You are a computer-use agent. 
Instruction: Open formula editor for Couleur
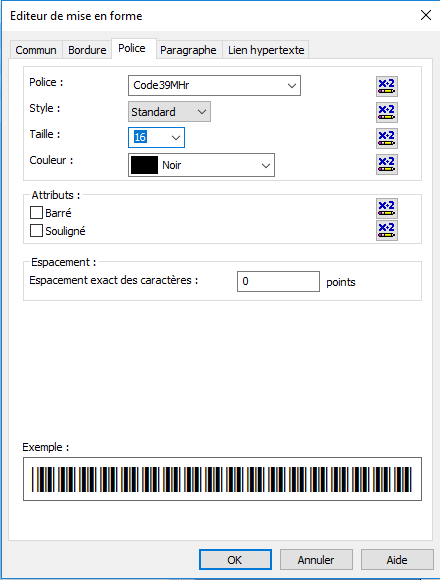387,164
